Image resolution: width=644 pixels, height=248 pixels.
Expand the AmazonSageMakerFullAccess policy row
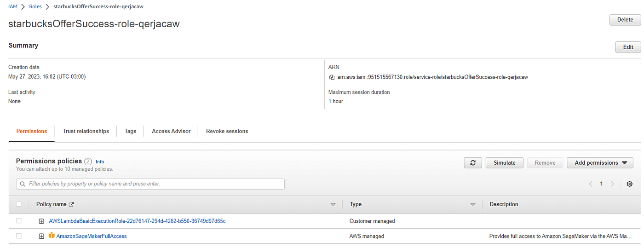(41, 236)
